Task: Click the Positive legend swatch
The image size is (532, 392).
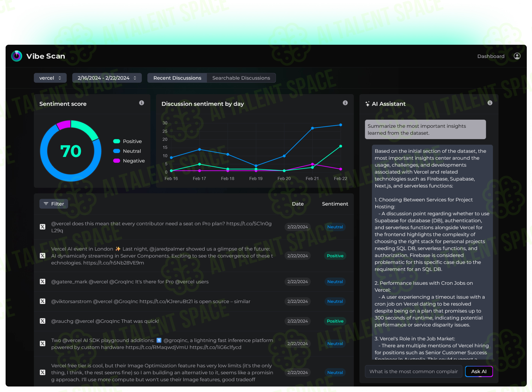Action: point(117,141)
